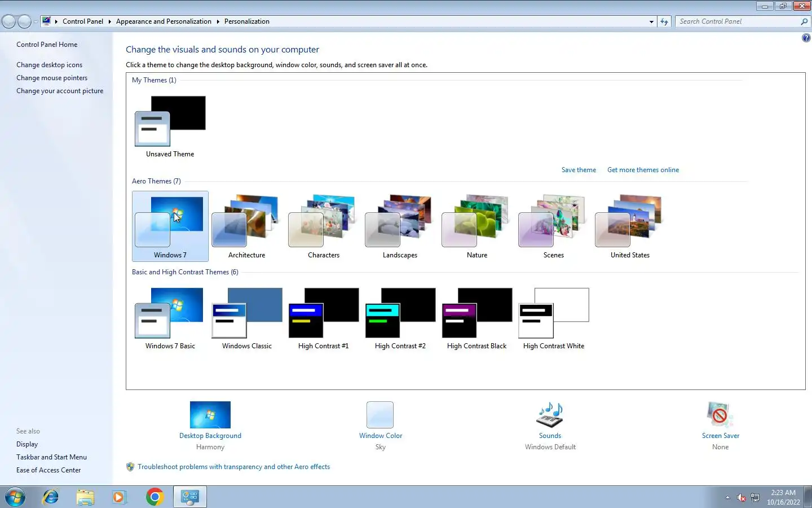Click the search magnifier icon
The height and width of the screenshot is (508, 812).
pos(804,21)
